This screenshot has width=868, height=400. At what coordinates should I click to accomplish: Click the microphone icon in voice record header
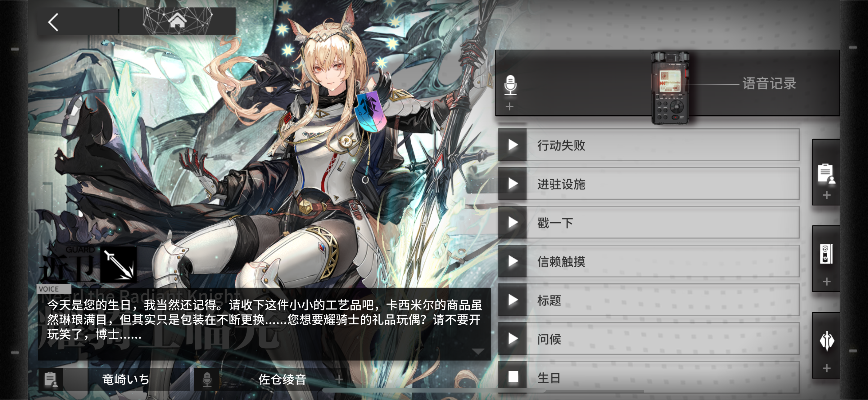click(x=510, y=85)
